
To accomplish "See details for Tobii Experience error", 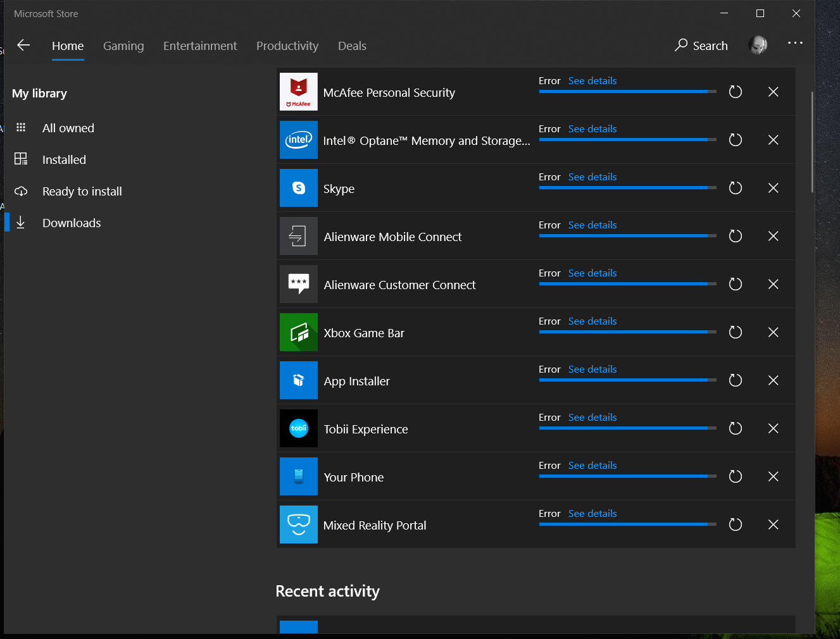I will [x=592, y=418].
